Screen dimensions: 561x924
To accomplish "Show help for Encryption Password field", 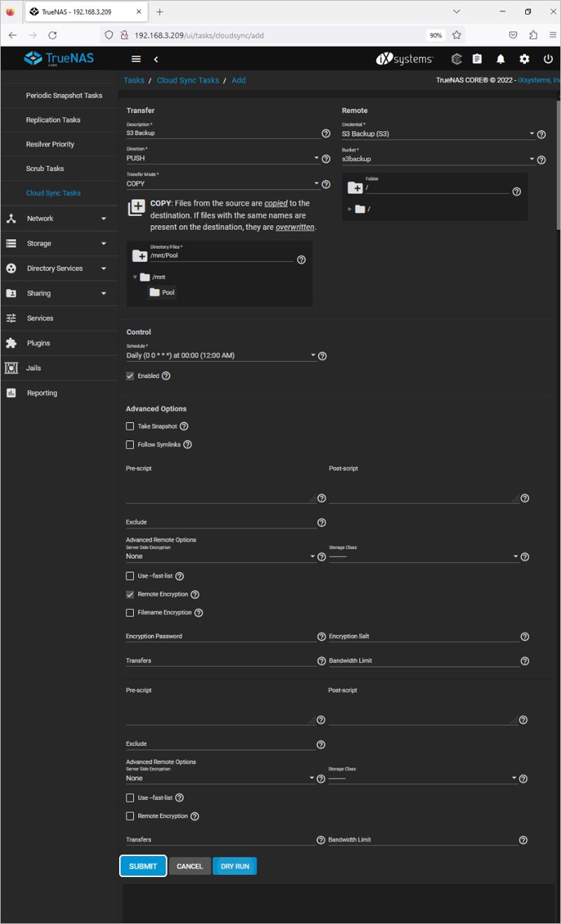I will pos(321,637).
